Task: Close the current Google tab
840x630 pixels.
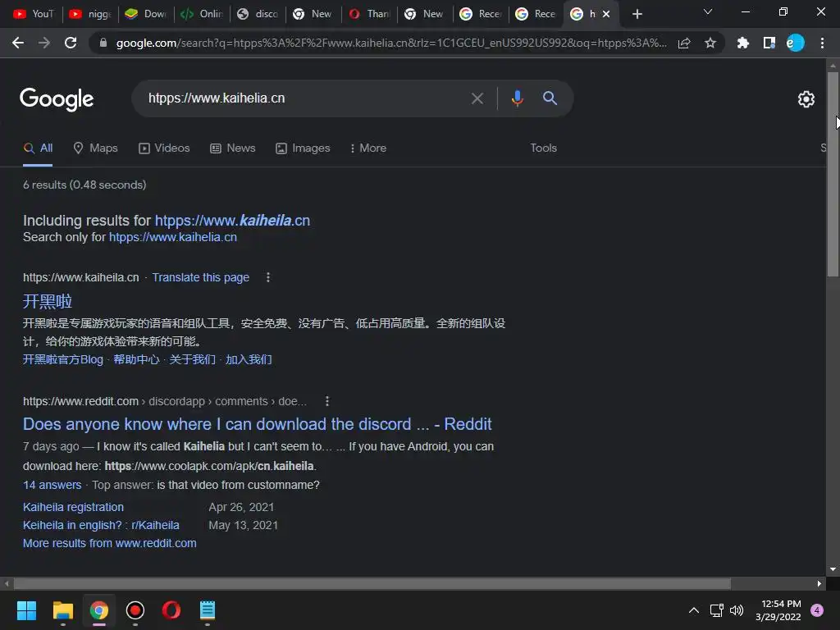Action: pyautogui.click(x=606, y=14)
